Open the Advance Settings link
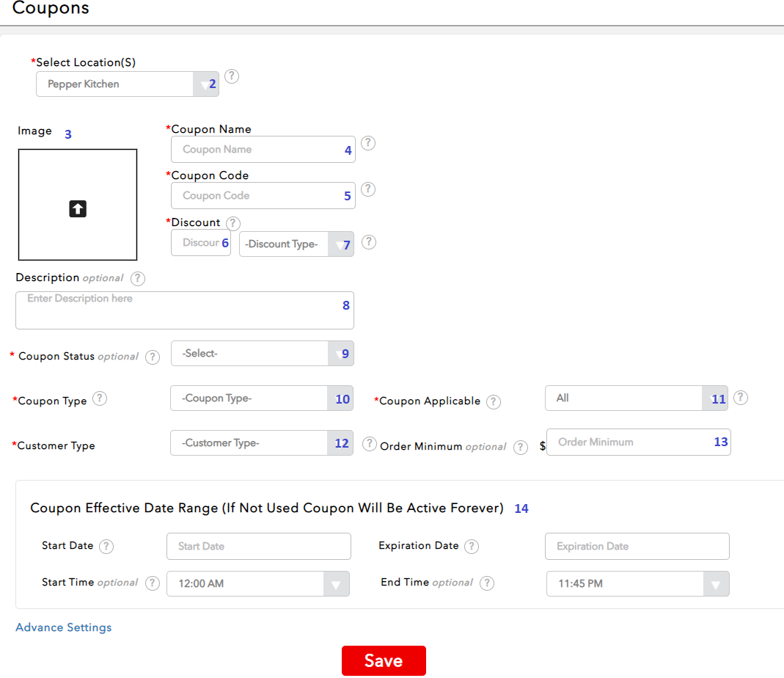 pyautogui.click(x=64, y=628)
